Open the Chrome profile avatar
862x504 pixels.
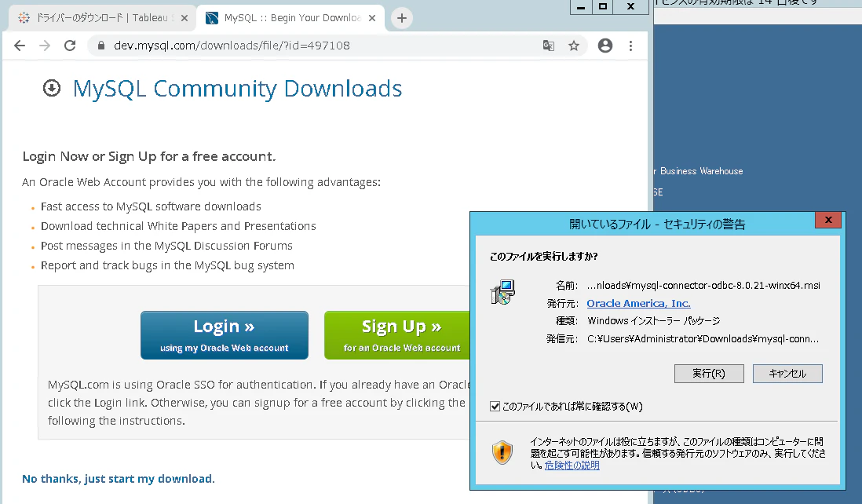(x=605, y=46)
